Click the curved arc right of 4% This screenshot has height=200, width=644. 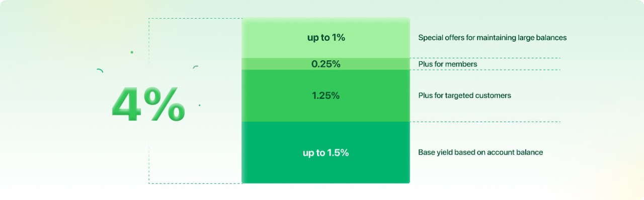(x=196, y=67)
